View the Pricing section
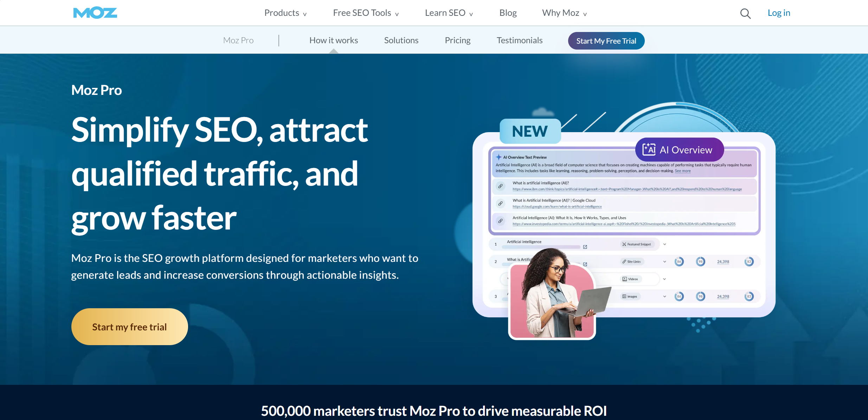 [457, 40]
